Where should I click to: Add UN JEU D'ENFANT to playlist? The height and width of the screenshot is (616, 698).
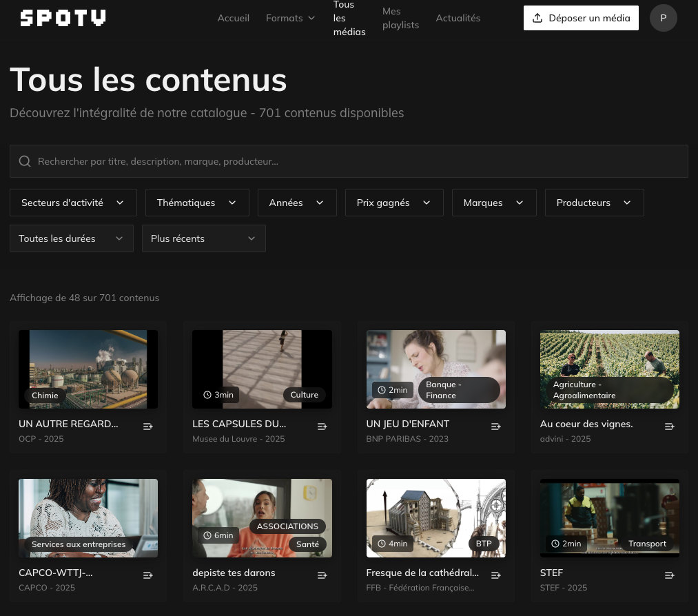[x=495, y=427]
